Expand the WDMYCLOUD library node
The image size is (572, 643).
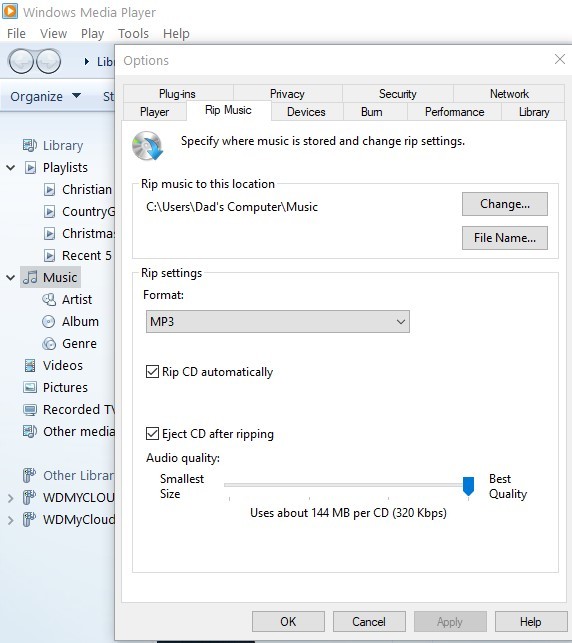[11, 498]
